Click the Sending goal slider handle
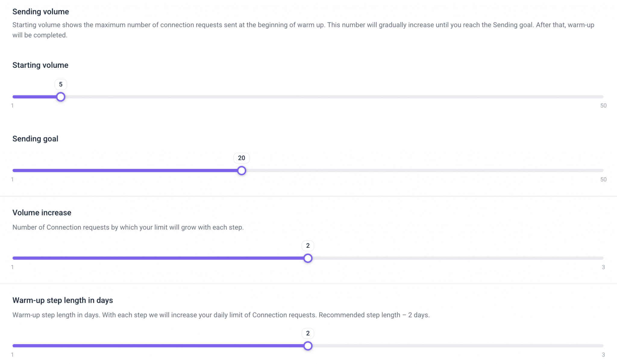This screenshot has width=617, height=364. (241, 170)
